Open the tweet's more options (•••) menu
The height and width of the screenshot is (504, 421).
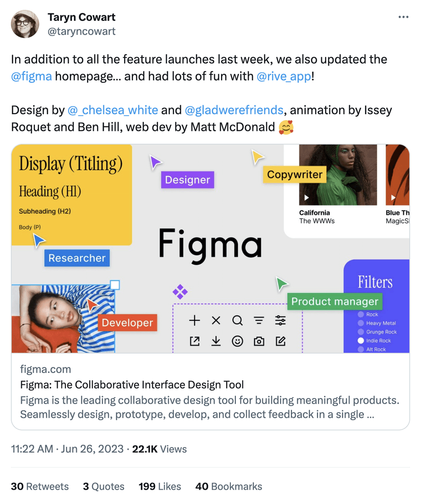click(403, 16)
